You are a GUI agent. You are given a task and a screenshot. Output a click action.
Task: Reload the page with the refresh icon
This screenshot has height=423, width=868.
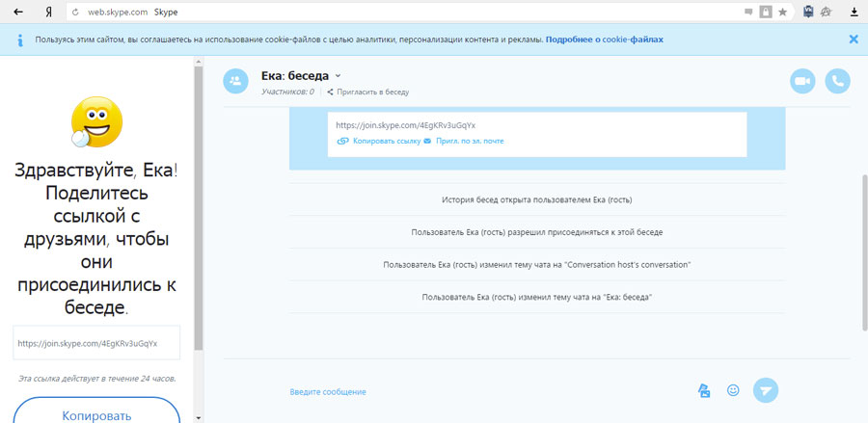(75, 13)
